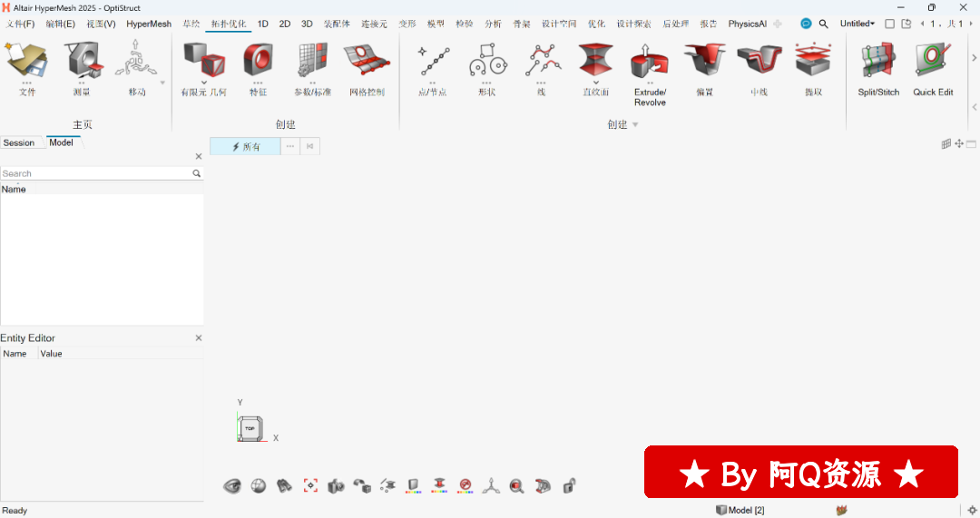Viewport: 980px width, 518px height.
Task: Click the red-ended bracket part icon
Action: (543, 485)
